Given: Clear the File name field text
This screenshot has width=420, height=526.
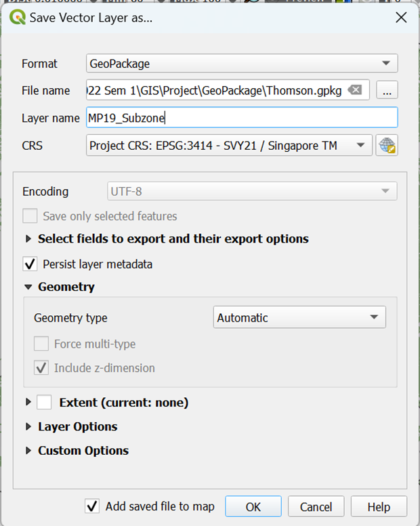Looking at the screenshot, I should [x=354, y=90].
